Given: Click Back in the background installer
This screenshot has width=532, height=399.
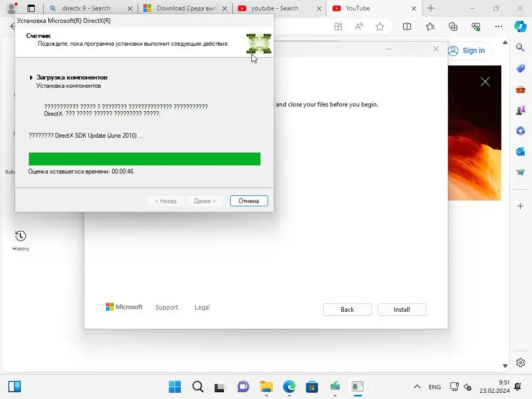Looking at the screenshot, I should tap(347, 310).
